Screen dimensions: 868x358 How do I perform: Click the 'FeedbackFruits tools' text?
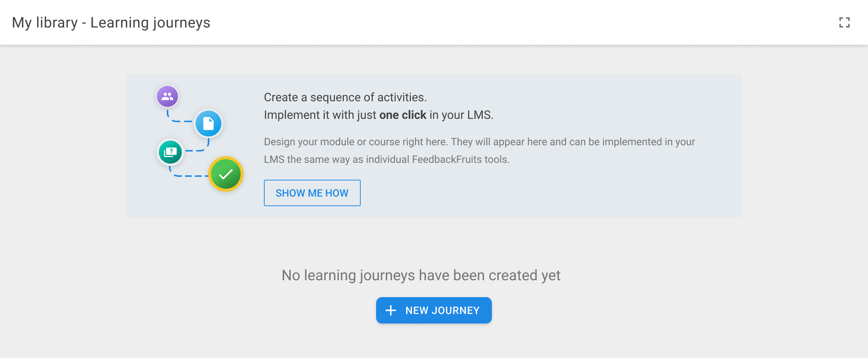pyautogui.click(x=460, y=160)
